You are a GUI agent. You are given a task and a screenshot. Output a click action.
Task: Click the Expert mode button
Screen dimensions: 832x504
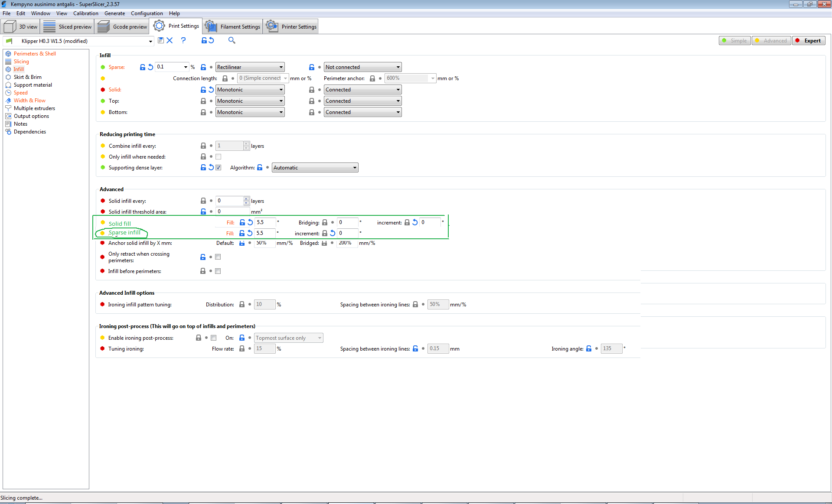pos(808,40)
